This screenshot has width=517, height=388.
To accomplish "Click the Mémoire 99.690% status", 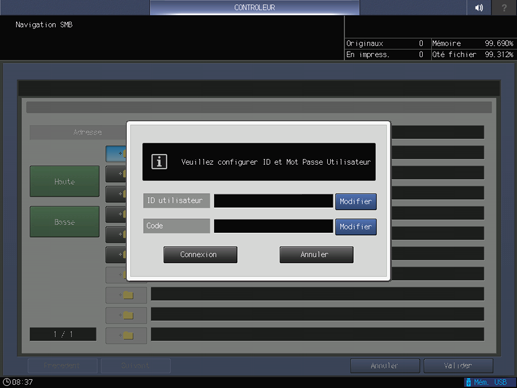I will (x=473, y=43).
